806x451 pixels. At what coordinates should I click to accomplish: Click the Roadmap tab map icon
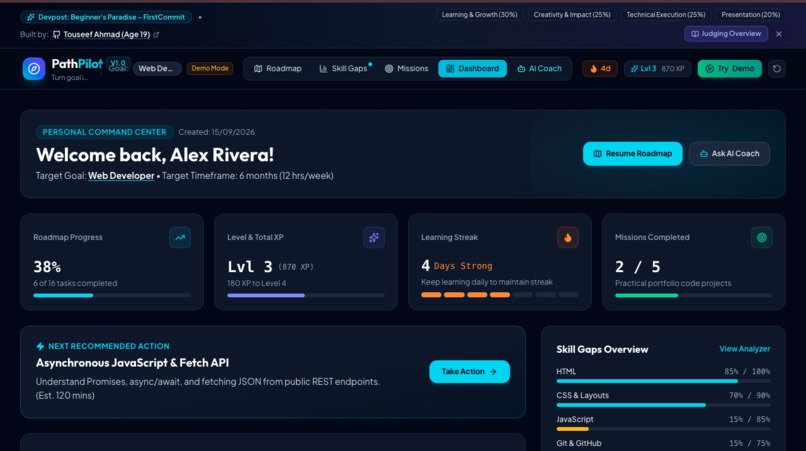click(x=258, y=69)
